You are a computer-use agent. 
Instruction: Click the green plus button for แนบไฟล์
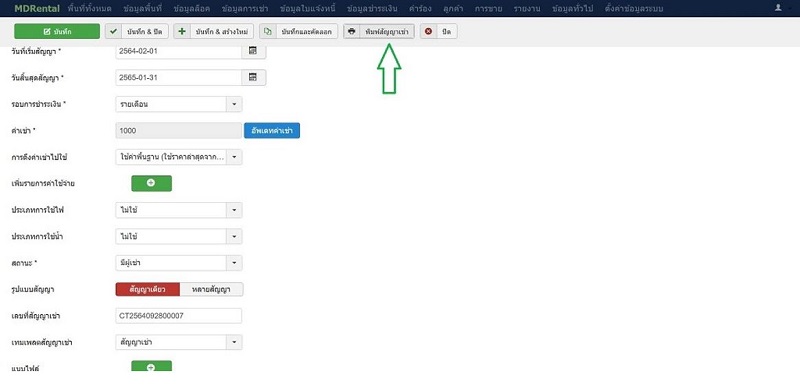click(152, 366)
